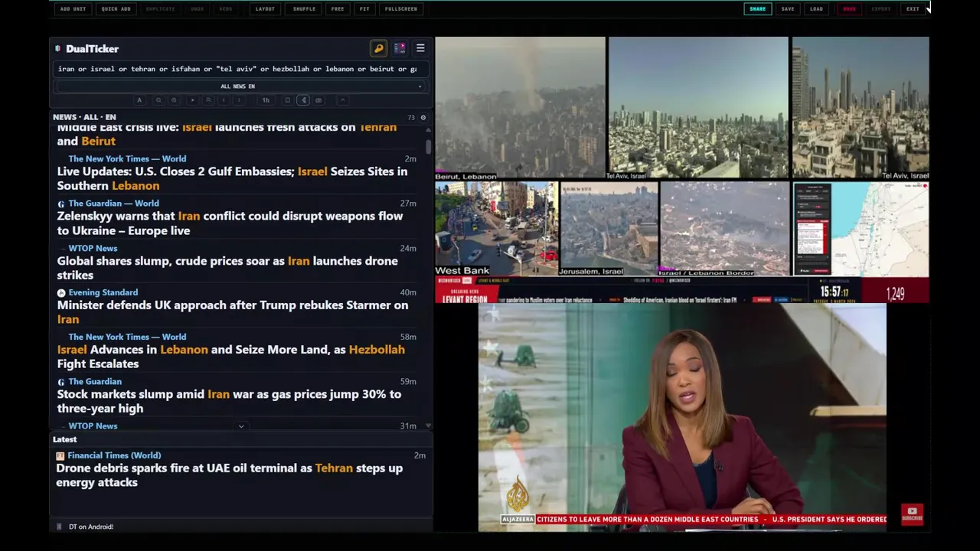980x551 pixels.
Task: Click the ADD UNIT button
Action: [73, 9]
